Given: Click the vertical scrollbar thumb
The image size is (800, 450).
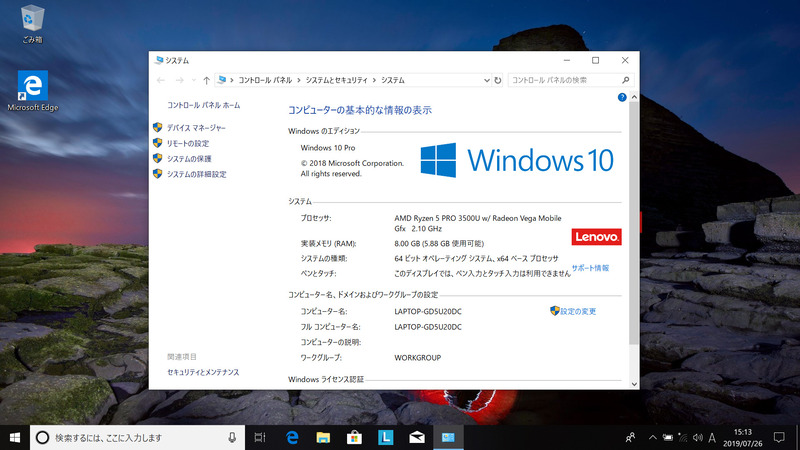Looking at the screenshot, I should click(634, 223).
